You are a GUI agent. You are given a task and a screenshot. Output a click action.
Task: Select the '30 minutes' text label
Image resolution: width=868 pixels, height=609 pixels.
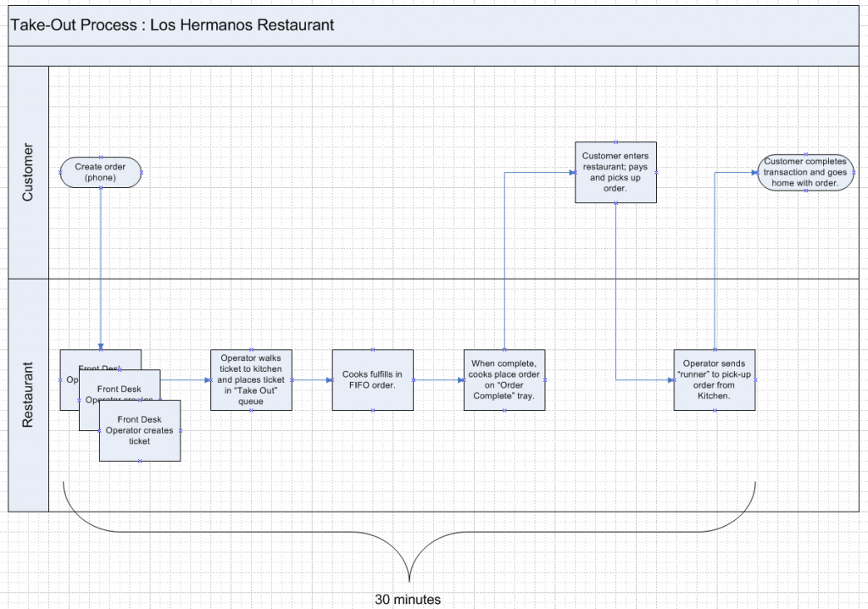(408, 600)
